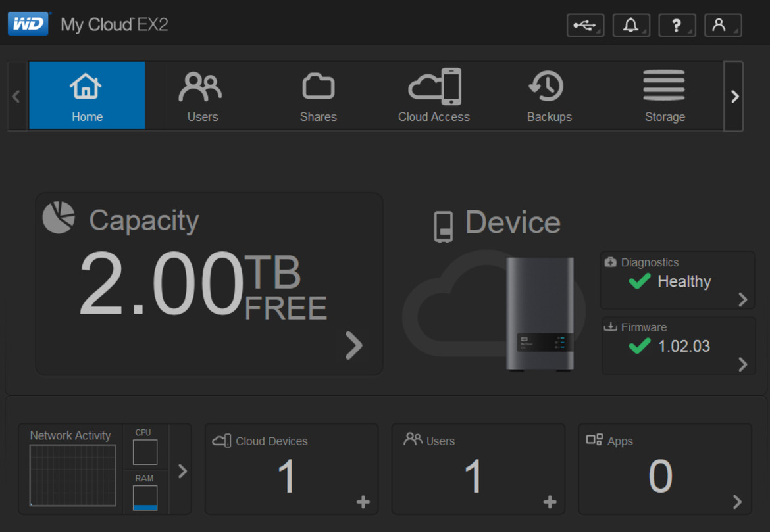The height and width of the screenshot is (532, 770).
Task: Open the Storage tab
Action: [x=665, y=95]
